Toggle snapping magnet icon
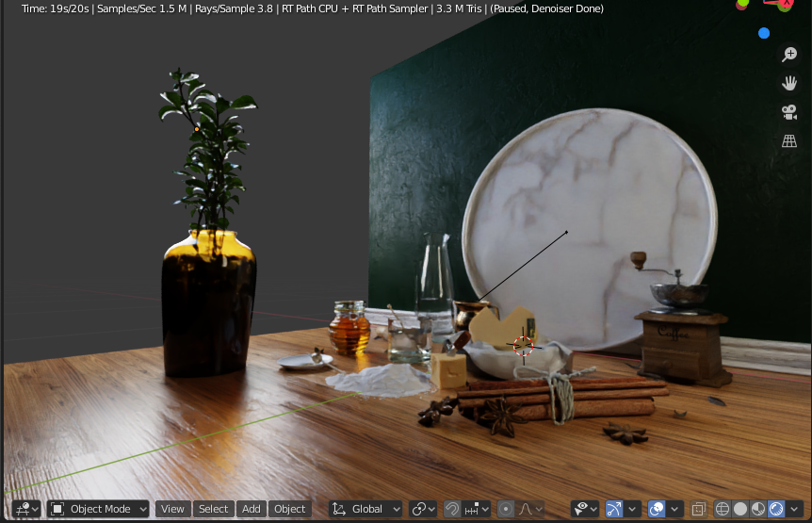812x523 pixels. [x=452, y=509]
